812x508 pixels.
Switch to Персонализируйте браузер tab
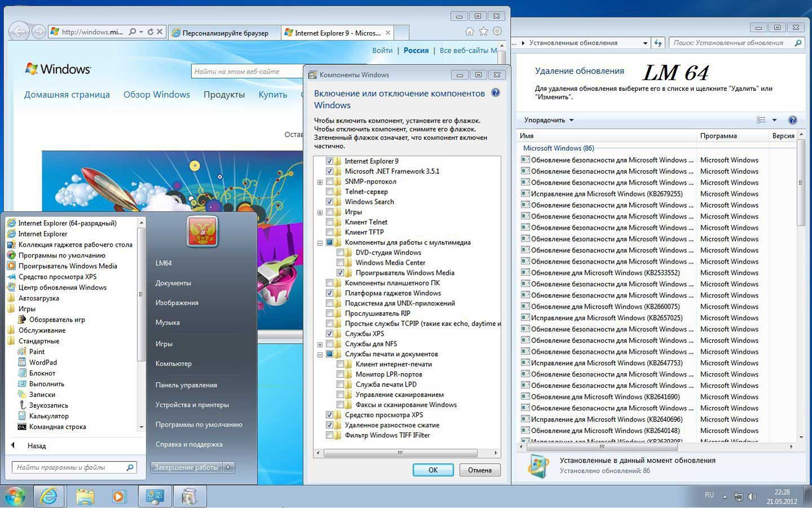coord(225,33)
